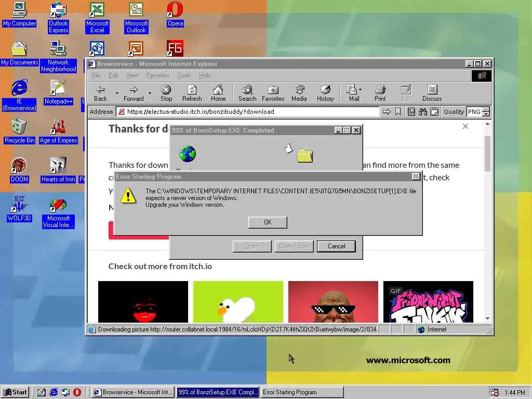Click the Microsoft Visual Inte... desktop icon

click(58, 212)
